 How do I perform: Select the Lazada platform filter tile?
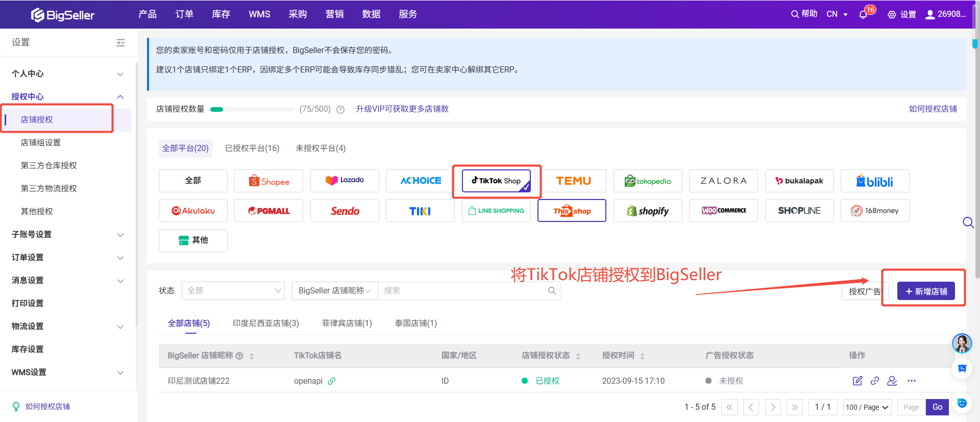click(345, 181)
